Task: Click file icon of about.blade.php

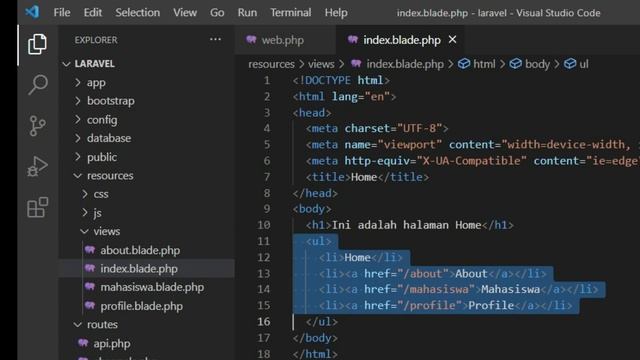Action: (90, 250)
